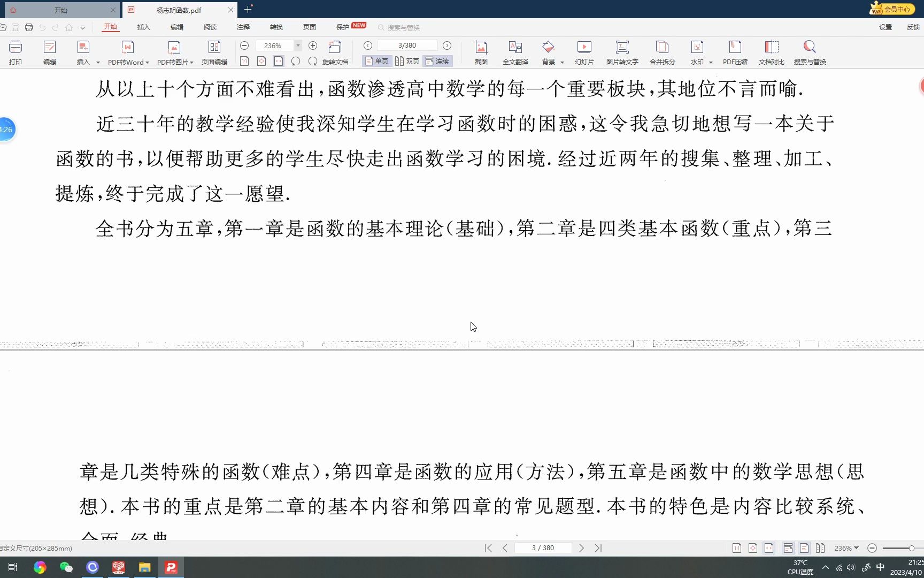Select fit page icon in ribbon
The width and height of the screenshot is (924, 578).
tap(261, 61)
